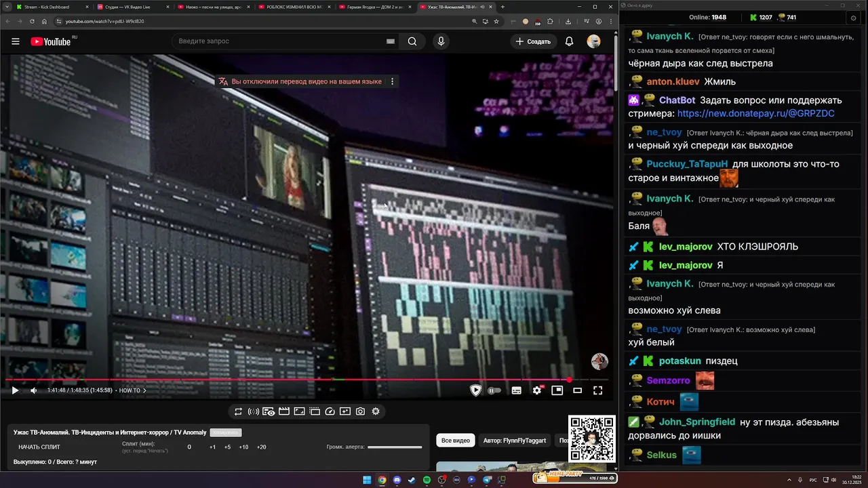The image size is (868, 488).
Task: Open translation notice options three-dot menu
Action: (392, 81)
